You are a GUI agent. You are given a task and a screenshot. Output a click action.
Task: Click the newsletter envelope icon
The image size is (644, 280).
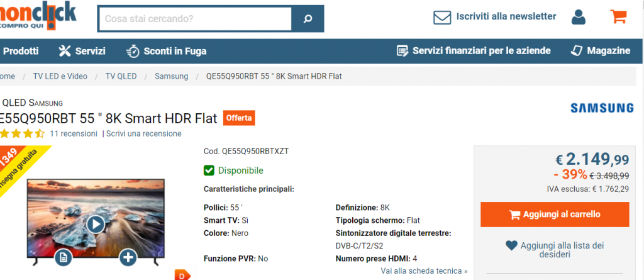pos(443,17)
